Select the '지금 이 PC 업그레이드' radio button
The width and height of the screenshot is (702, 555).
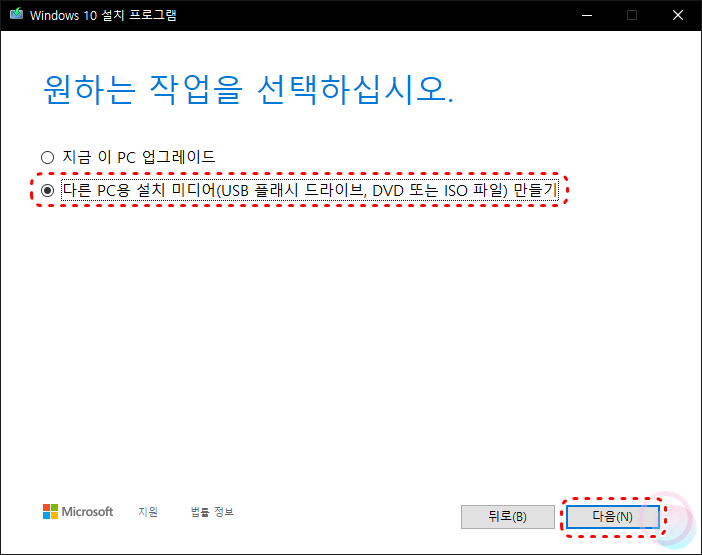click(x=47, y=158)
